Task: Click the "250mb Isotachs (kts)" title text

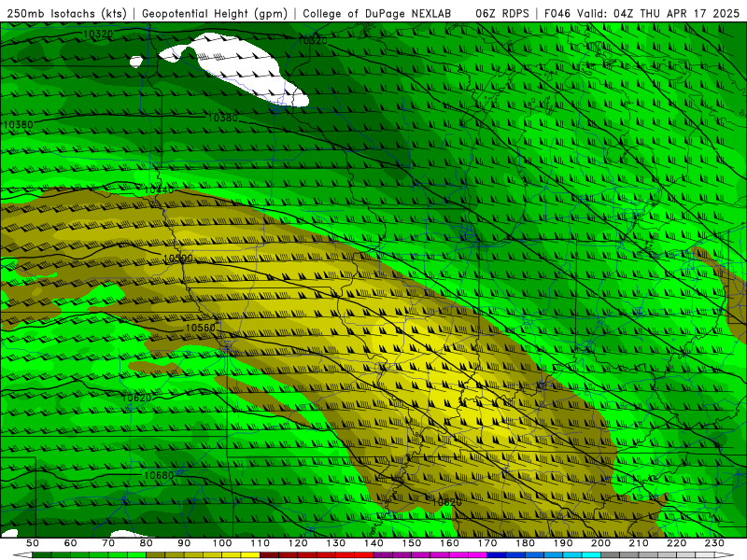Action: pyautogui.click(x=67, y=14)
